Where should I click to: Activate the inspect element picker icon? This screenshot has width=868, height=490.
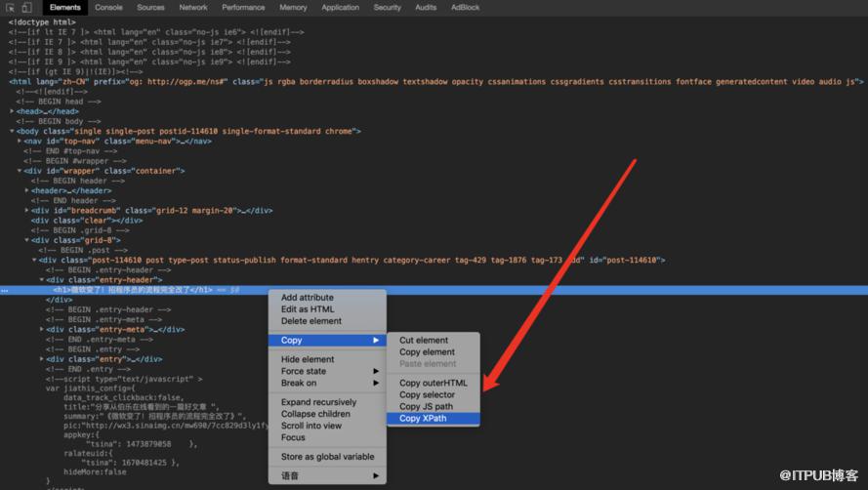point(10,7)
